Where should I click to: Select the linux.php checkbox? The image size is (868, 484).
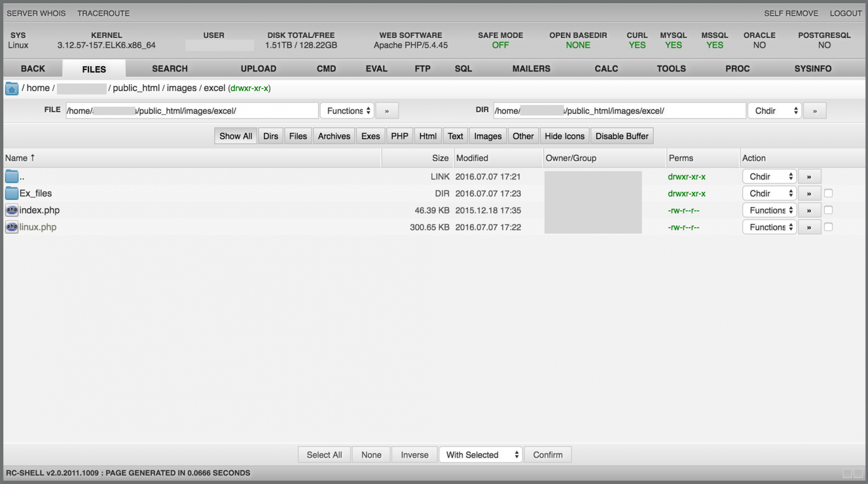[828, 227]
